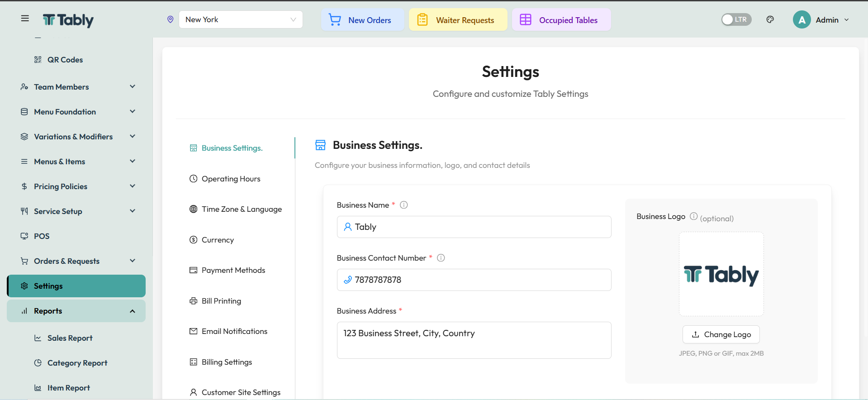
Task: Open the POS sidebar item
Action: [x=76, y=236]
